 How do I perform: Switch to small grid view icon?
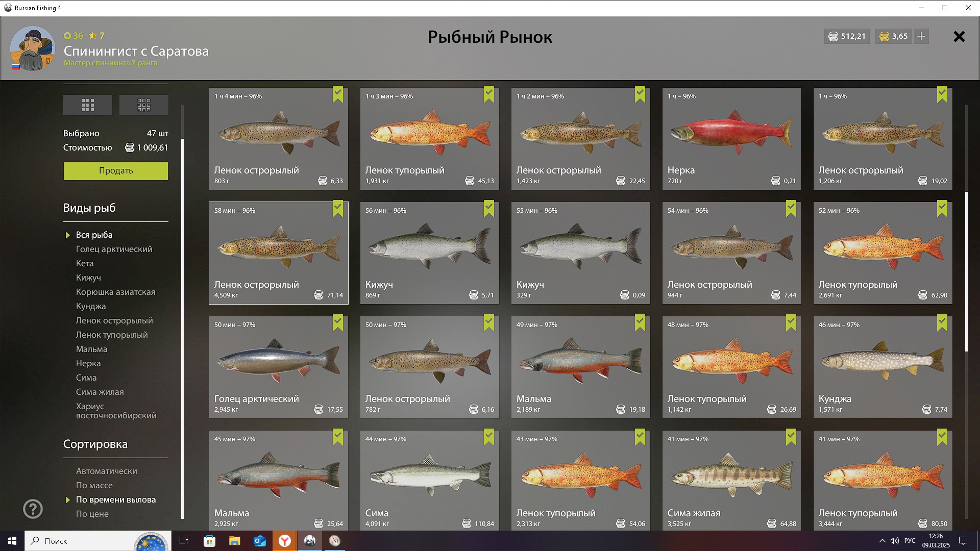tap(144, 105)
